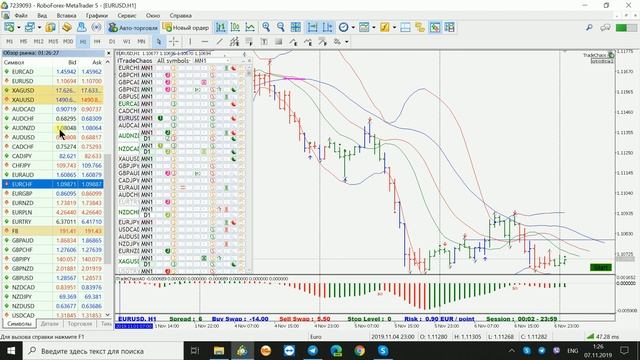Expand the templates dropdown arrow

(374, 27)
